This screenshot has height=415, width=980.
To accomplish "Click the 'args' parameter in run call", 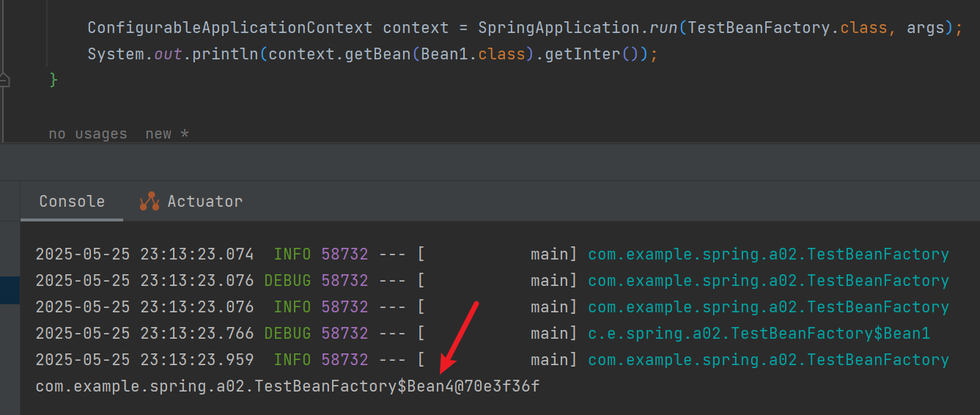I will [926, 28].
